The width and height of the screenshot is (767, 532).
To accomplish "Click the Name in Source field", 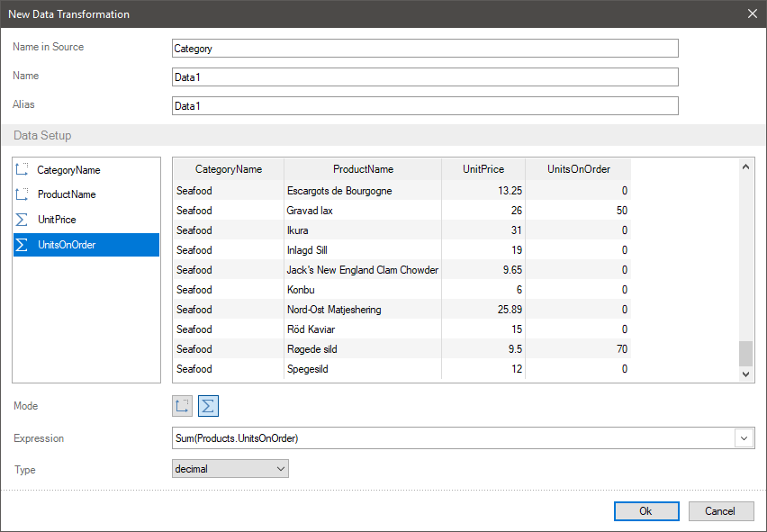I will pyautogui.click(x=424, y=49).
